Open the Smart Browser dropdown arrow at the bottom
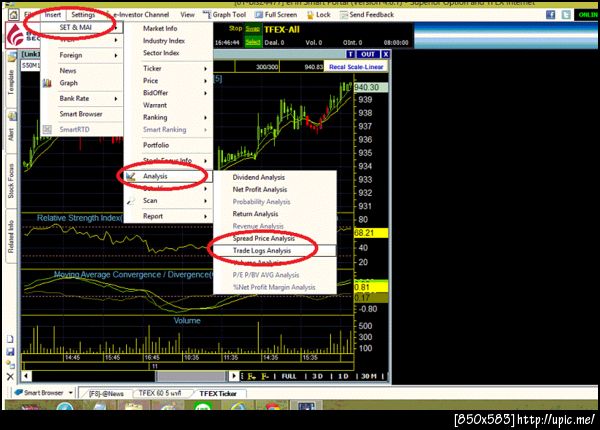The width and height of the screenshot is (600, 430). pyautogui.click(x=71, y=393)
